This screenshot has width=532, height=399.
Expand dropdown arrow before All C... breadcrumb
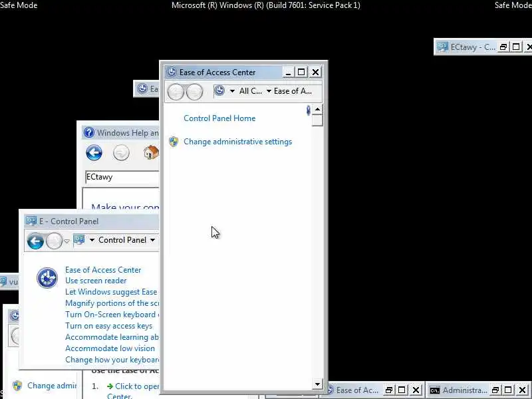[x=232, y=91]
